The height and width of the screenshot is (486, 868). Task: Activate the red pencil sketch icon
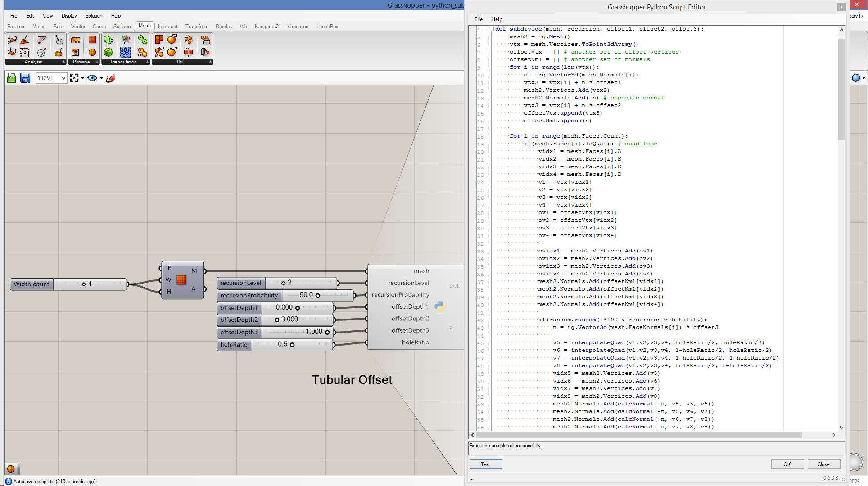(x=111, y=78)
